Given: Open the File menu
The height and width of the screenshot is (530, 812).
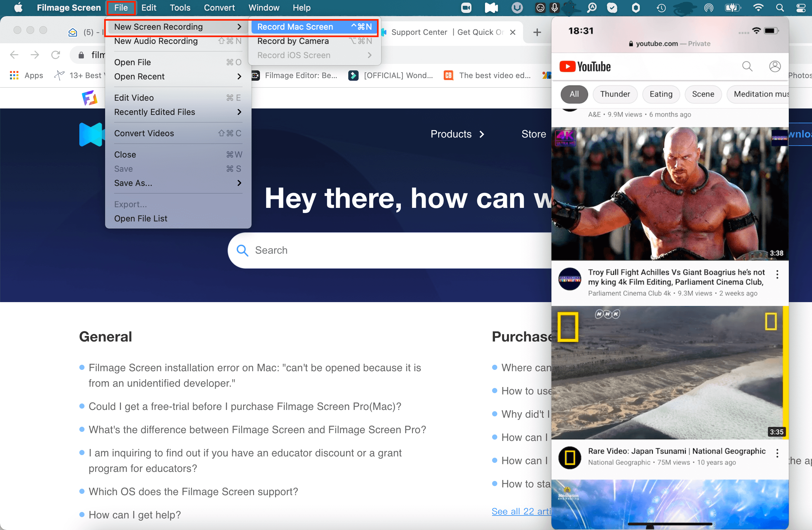Looking at the screenshot, I should click(121, 7).
